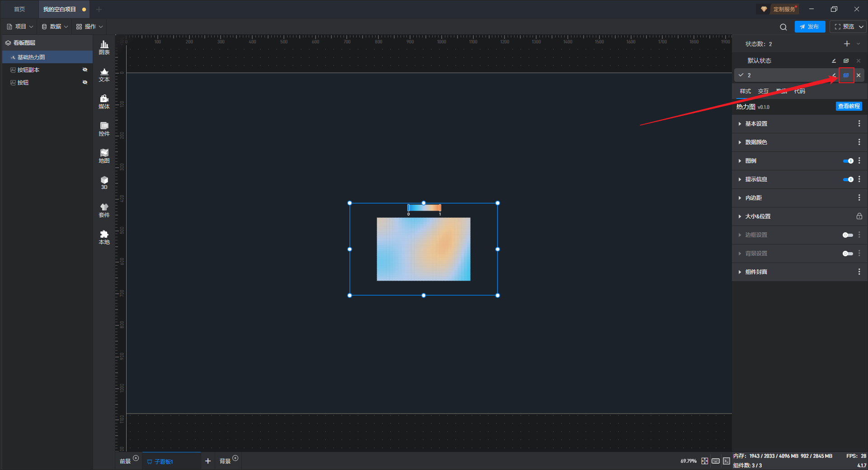Viewport: 868px width, 470px height.
Task: Open the 3D components panel
Action: pyautogui.click(x=104, y=183)
